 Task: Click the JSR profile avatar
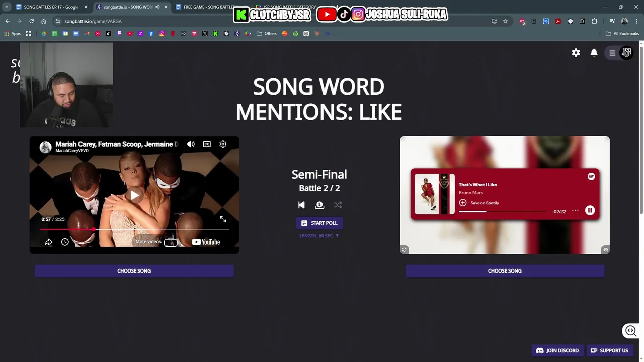(x=626, y=52)
